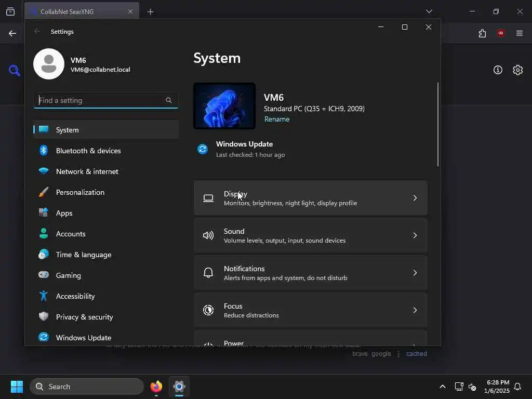Expand the Notifications row chevron
Viewport: 532px width, 399px height.
click(x=415, y=272)
